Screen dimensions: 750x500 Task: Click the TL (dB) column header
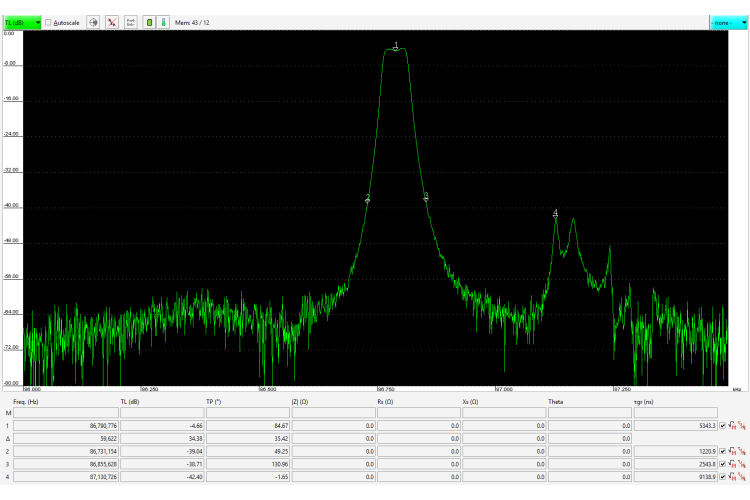point(130,401)
